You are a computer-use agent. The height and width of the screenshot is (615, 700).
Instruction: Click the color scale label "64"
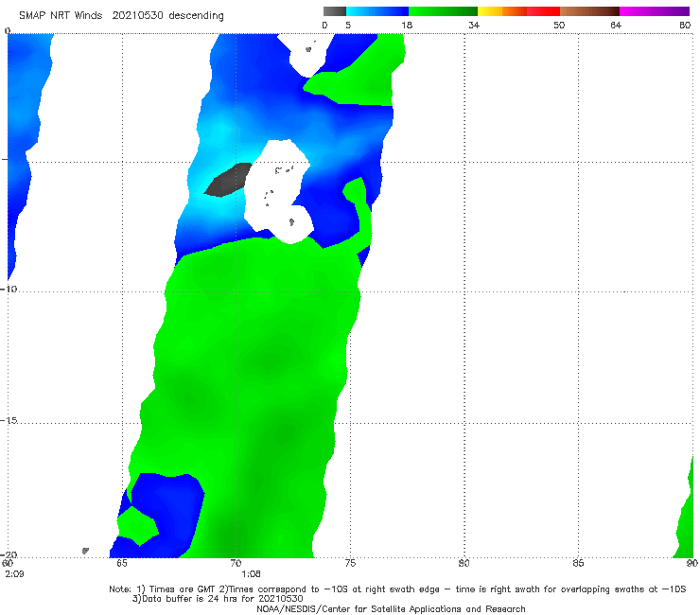(x=616, y=25)
